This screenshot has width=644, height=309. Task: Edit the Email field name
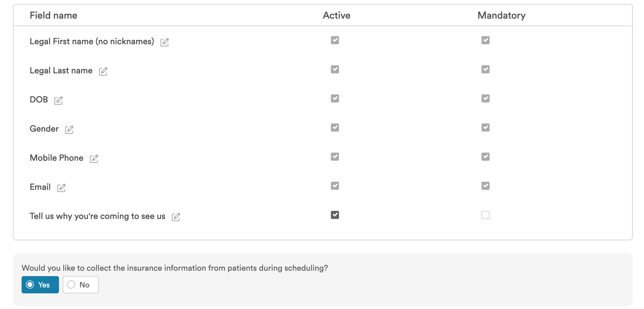[x=61, y=188]
